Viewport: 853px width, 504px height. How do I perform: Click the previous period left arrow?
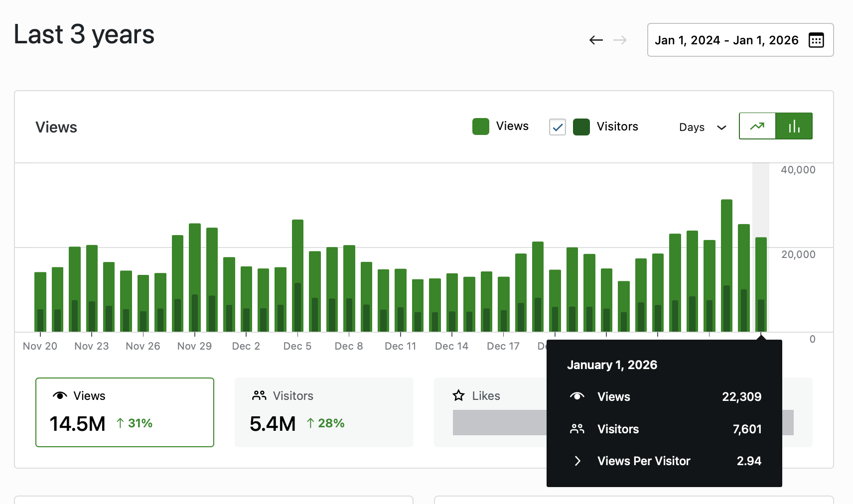point(596,40)
